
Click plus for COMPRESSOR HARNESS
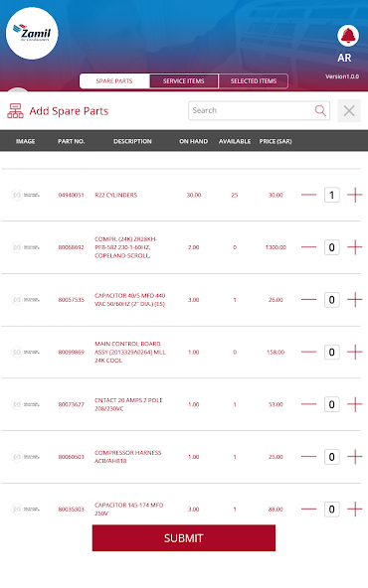354,457
